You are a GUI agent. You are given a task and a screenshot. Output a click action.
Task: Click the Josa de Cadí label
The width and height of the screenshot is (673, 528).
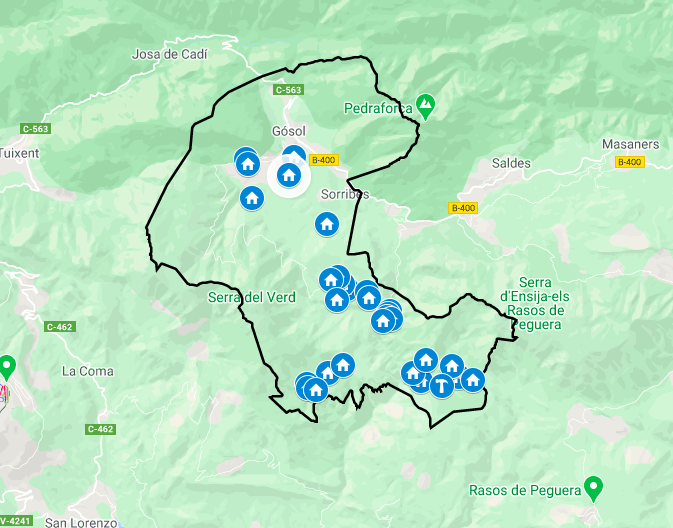coord(170,55)
